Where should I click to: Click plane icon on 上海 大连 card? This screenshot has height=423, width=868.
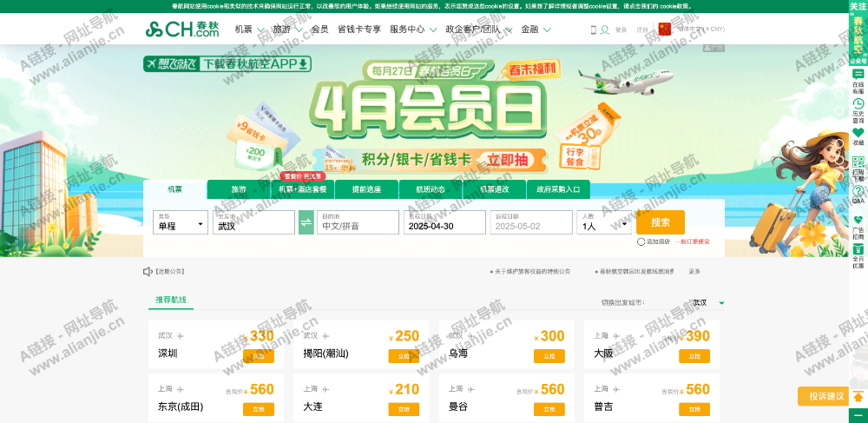326,388
